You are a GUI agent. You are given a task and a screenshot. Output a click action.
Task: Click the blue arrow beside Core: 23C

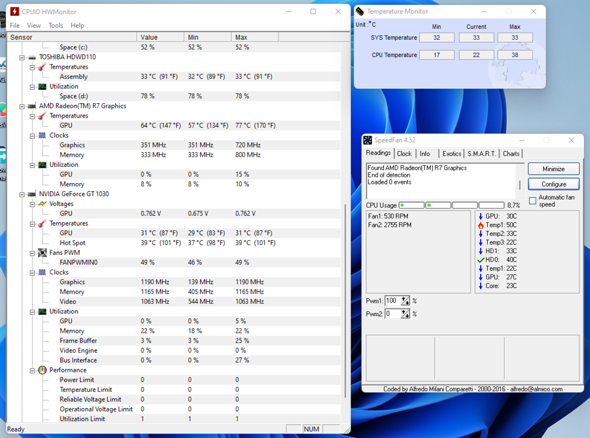(481, 286)
